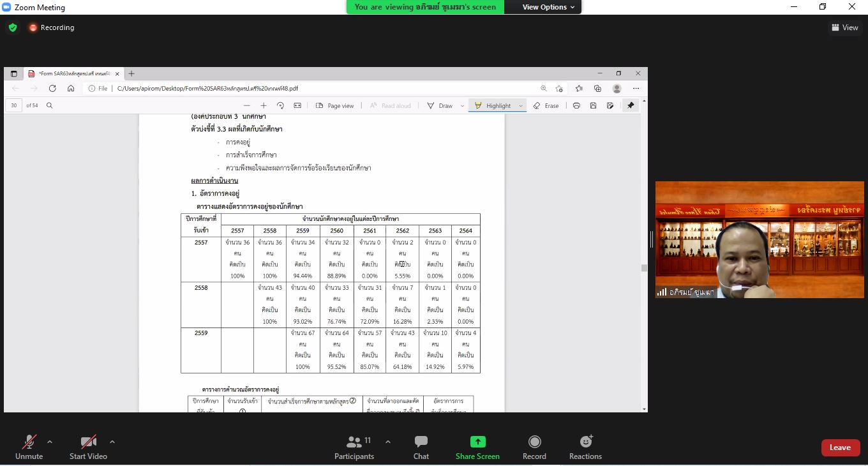The image size is (868, 466).
Task: Click the 2561 column header
Action: 370,231
